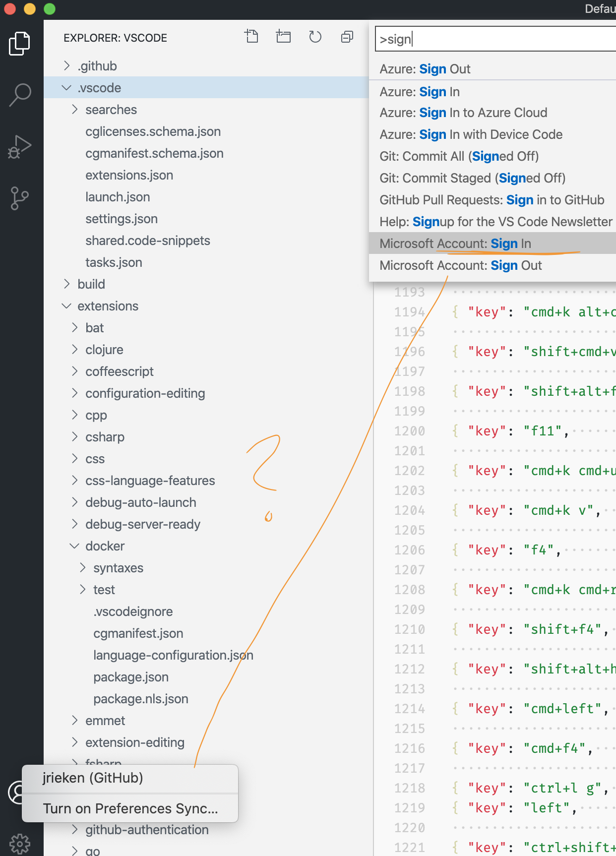This screenshot has width=616, height=856.
Task: Open the Accounts icon in activity bar
Action: click(x=16, y=793)
